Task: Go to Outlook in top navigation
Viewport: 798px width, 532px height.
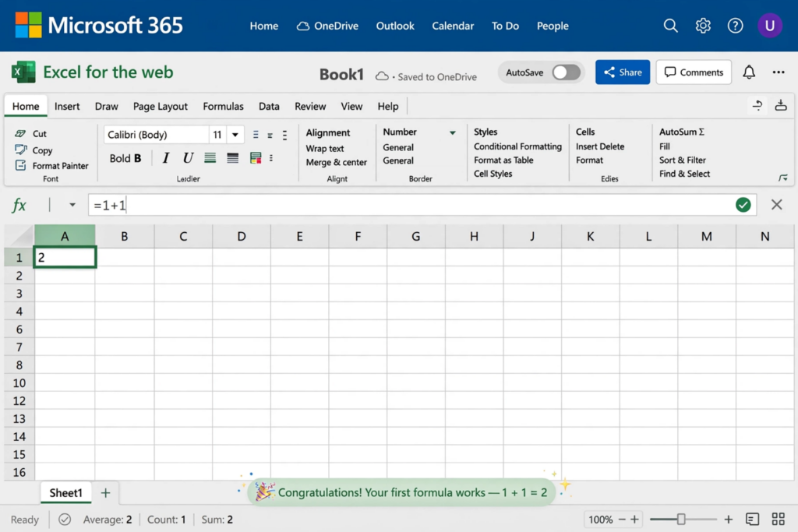Action: coord(395,26)
